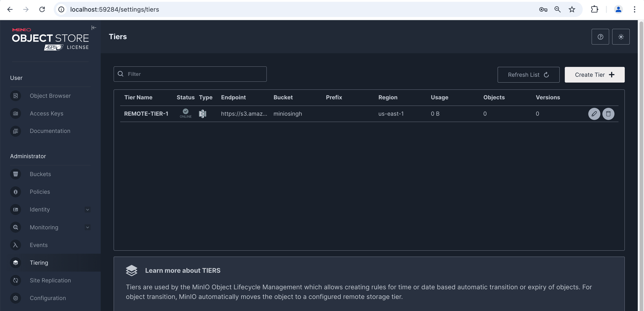Toggle the dark/light theme switcher
The image size is (644, 311).
point(621,36)
